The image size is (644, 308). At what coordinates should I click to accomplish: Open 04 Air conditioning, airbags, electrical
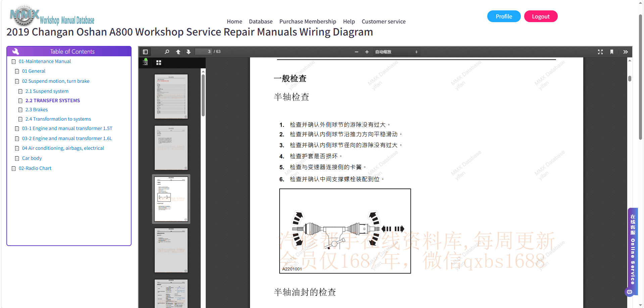point(63,148)
